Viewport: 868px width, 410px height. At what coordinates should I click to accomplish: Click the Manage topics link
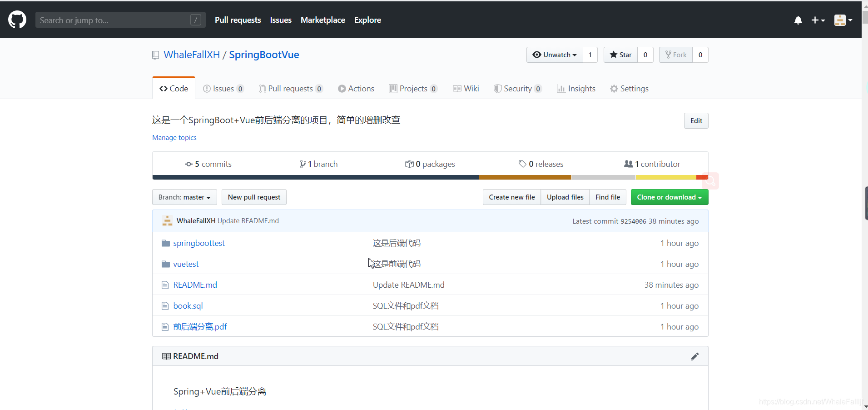pos(174,137)
